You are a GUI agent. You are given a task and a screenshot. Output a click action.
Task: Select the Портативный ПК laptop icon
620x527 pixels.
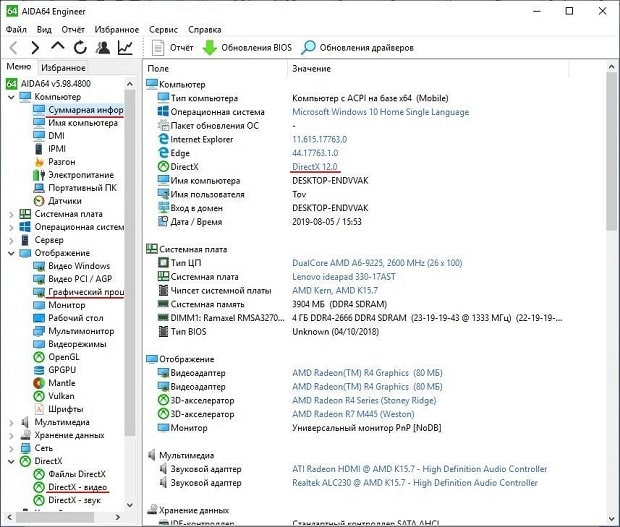pyautogui.click(x=39, y=188)
